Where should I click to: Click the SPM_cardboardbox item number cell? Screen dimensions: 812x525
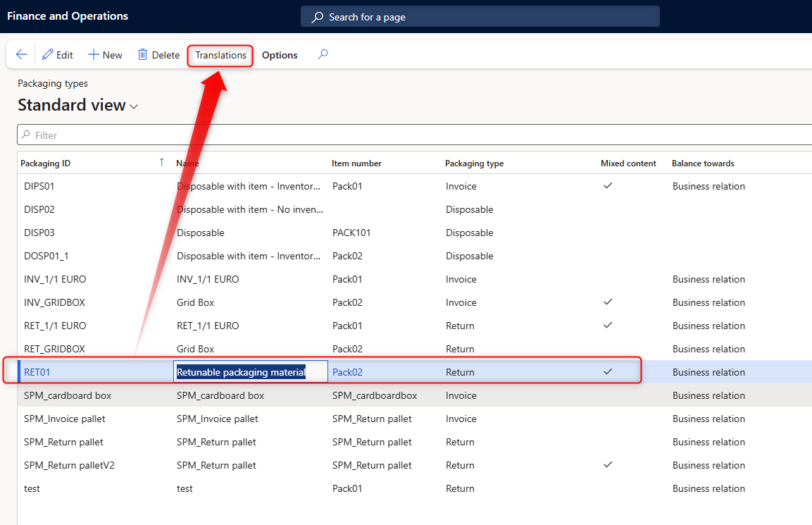point(375,395)
